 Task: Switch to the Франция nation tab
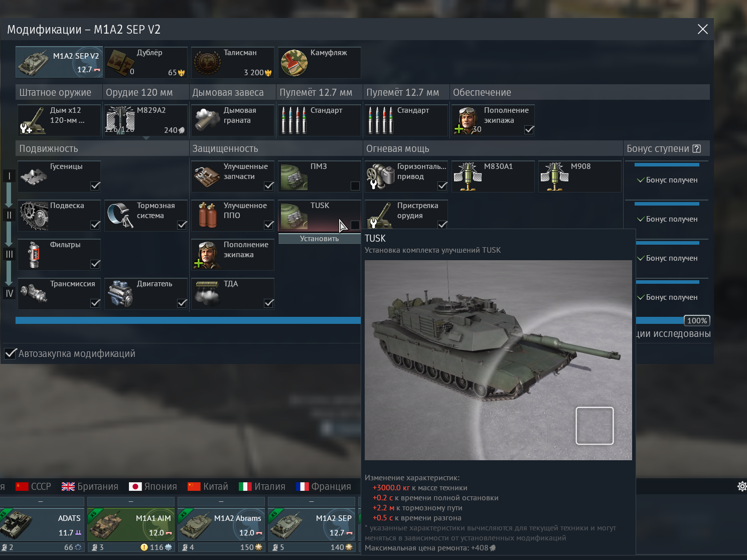[x=324, y=486]
